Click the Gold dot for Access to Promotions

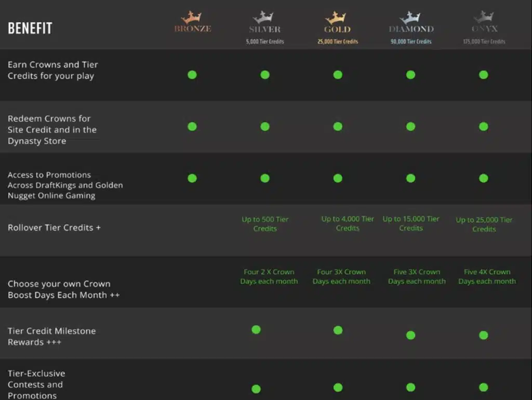pyautogui.click(x=338, y=178)
